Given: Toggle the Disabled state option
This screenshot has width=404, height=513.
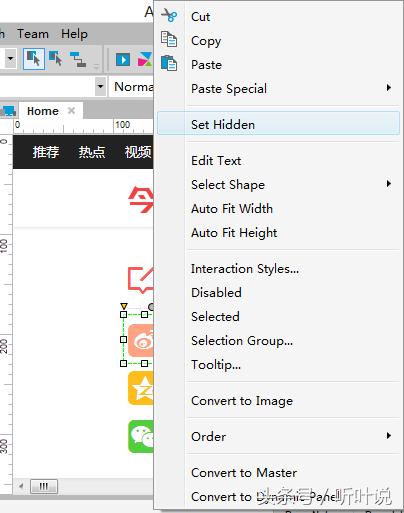Looking at the screenshot, I should click(216, 293).
